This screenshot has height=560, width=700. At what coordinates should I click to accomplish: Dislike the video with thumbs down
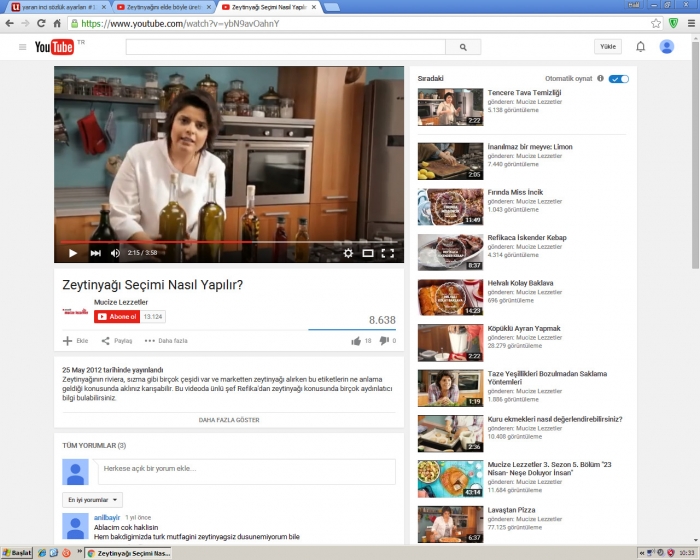384,341
